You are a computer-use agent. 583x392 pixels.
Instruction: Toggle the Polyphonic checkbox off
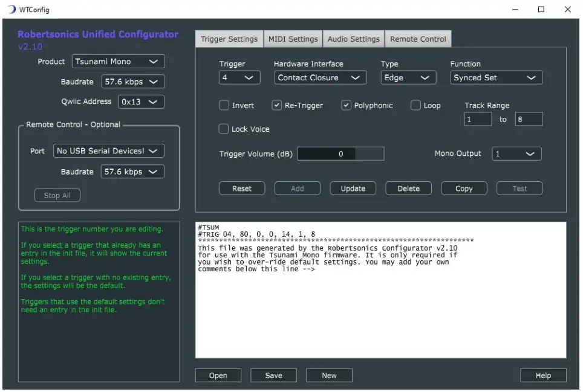[347, 106]
